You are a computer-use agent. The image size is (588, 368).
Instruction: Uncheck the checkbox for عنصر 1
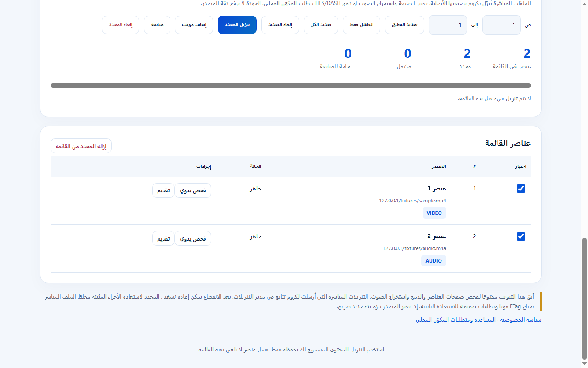pyautogui.click(x=521, y=189)
